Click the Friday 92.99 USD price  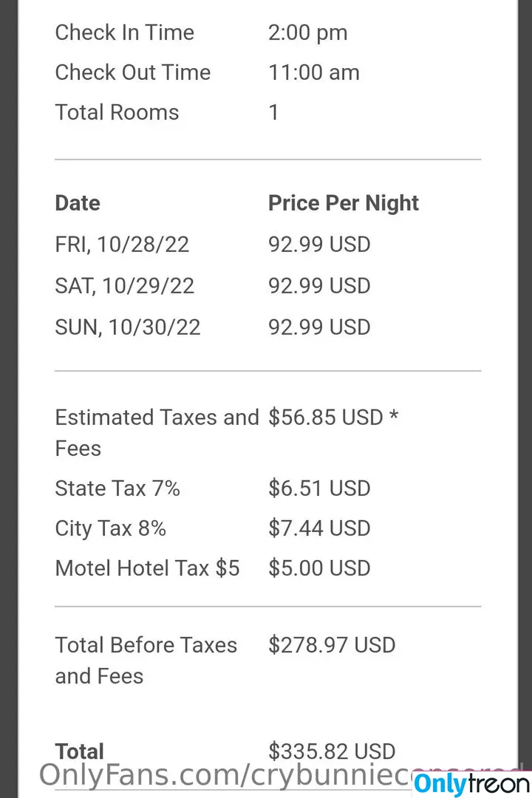[x=319, y=245]
